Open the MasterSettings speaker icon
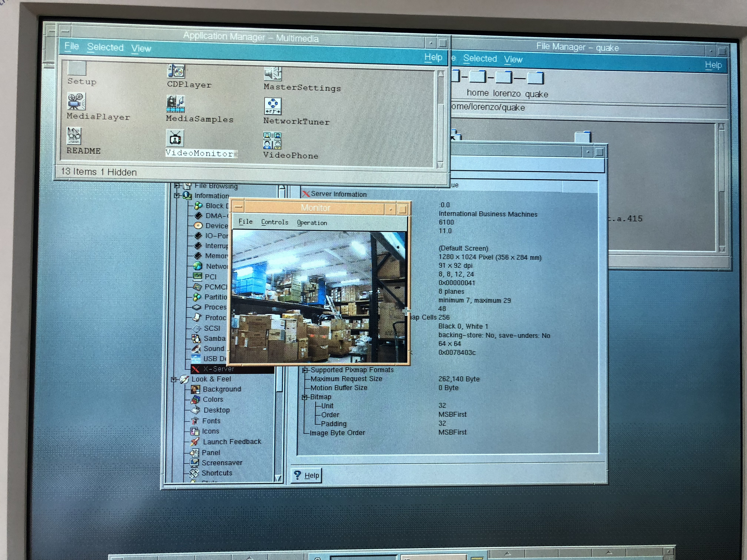The image size is (747, 560). 273,74
